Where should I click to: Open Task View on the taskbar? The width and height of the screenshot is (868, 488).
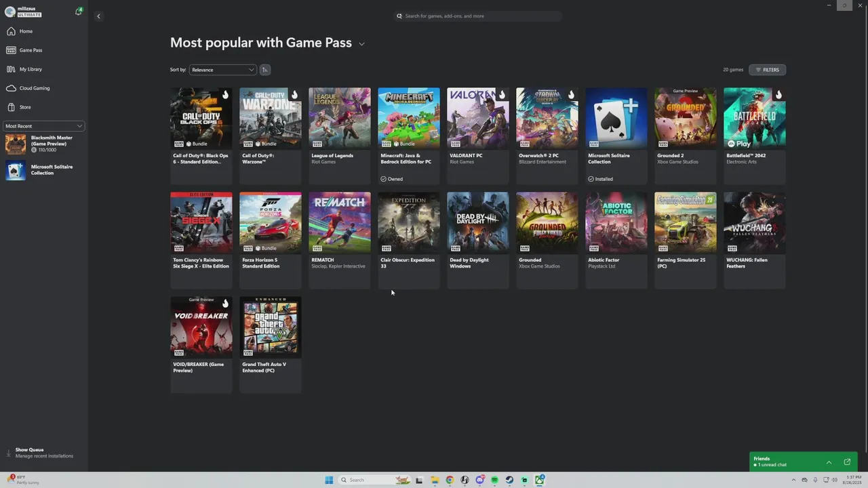[420, 480]
